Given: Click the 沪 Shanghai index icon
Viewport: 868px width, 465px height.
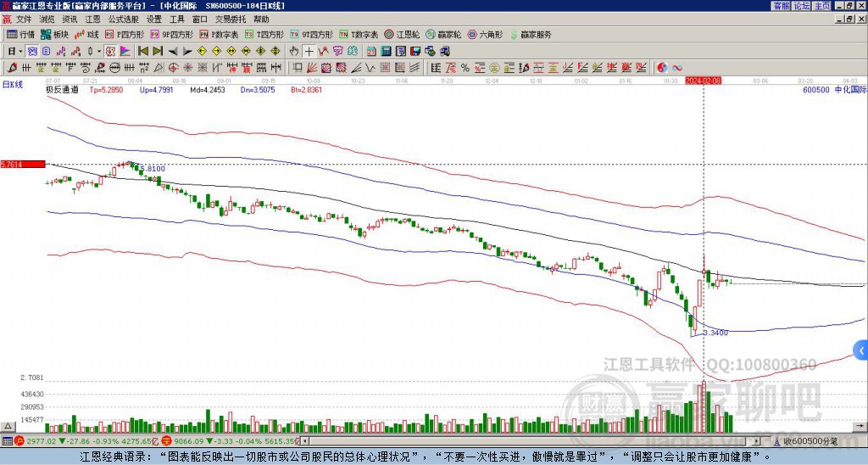Looking at the screenshot, I should (19, 441).
